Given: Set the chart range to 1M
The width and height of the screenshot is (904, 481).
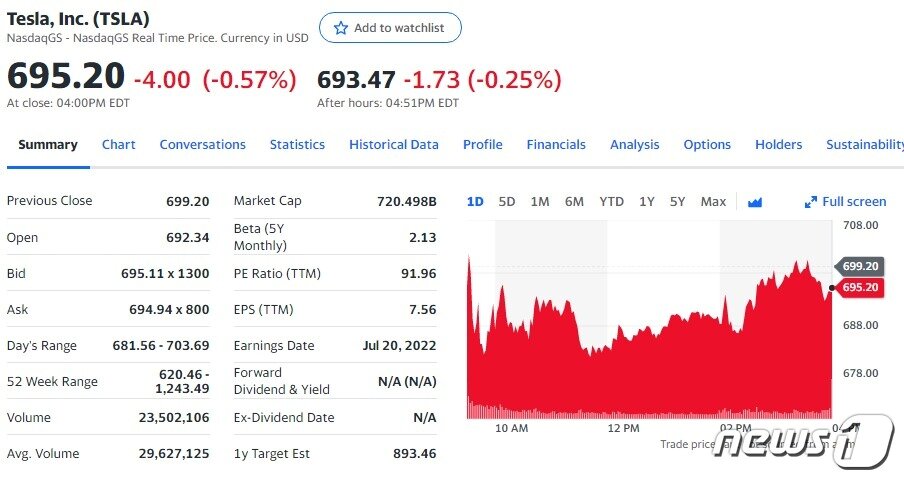Looking at the screenshot, I should tap(540, 202).
